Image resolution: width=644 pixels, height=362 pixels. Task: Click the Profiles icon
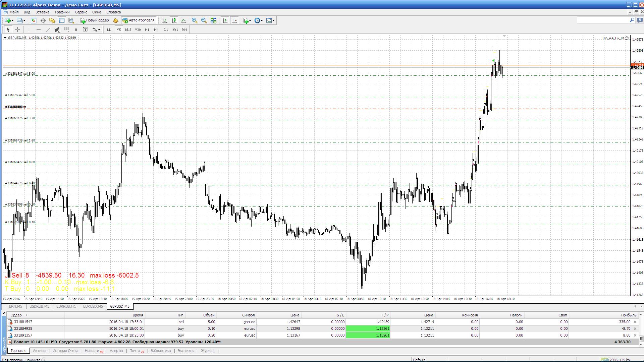19,20
